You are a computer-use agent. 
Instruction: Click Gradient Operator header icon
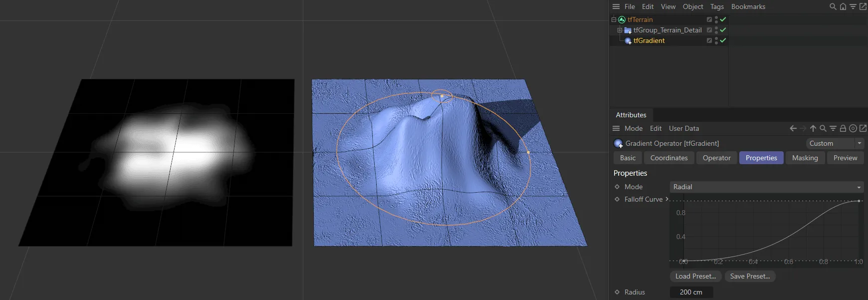click(619, 143)
